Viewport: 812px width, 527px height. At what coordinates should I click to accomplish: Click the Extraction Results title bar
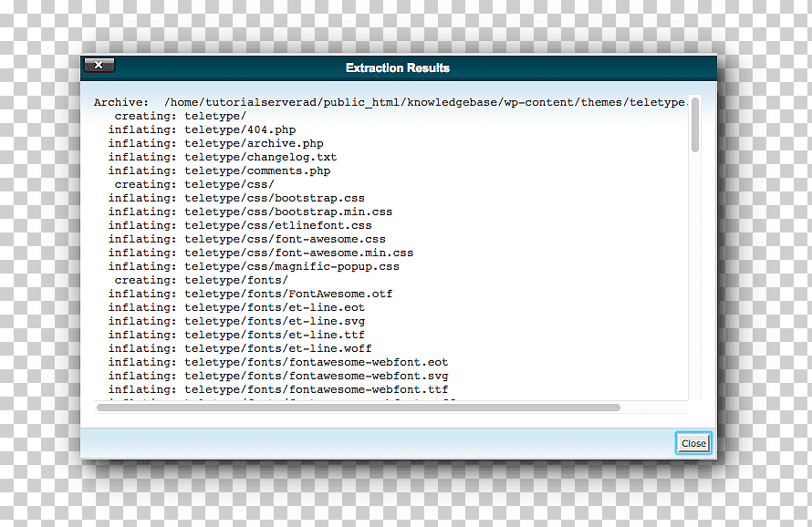coord(398,67)
